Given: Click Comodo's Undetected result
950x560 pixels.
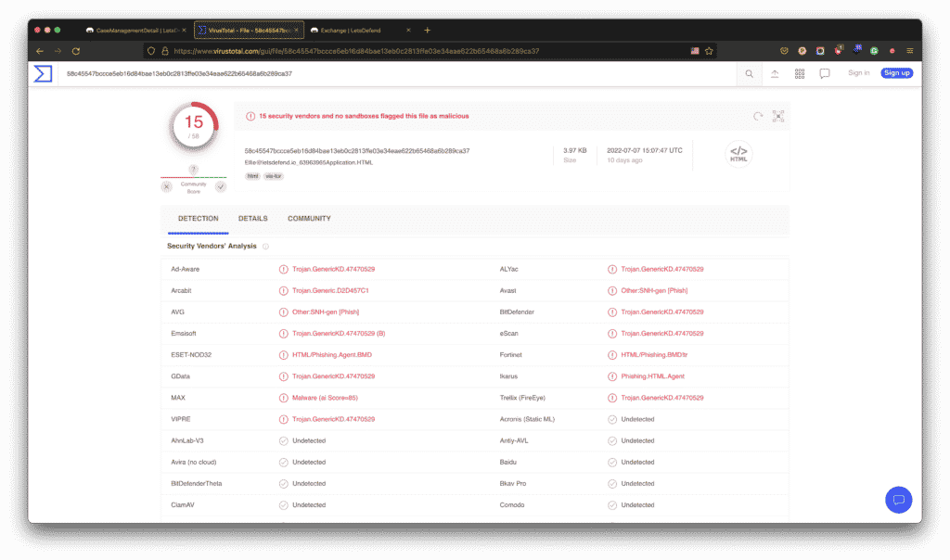Looking at the screenshot, I should (x=637, y=505).
